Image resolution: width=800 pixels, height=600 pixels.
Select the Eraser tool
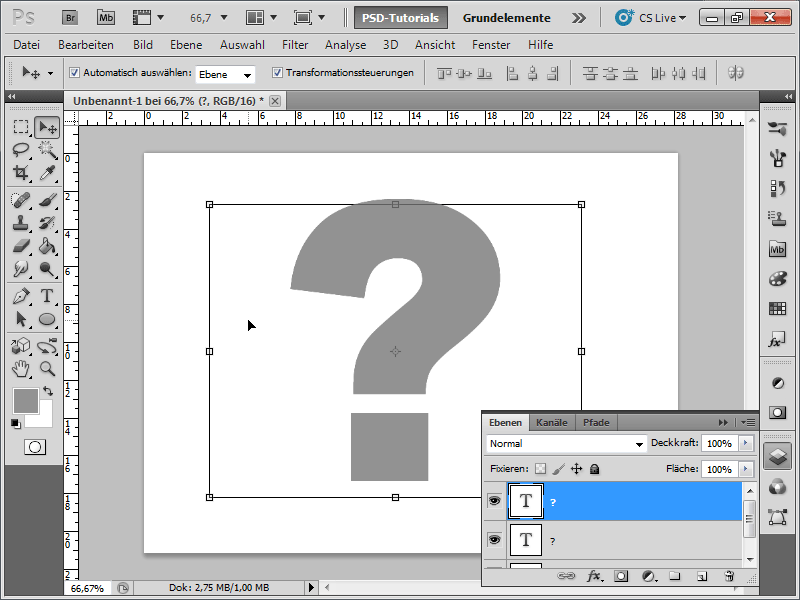point(21,246)
